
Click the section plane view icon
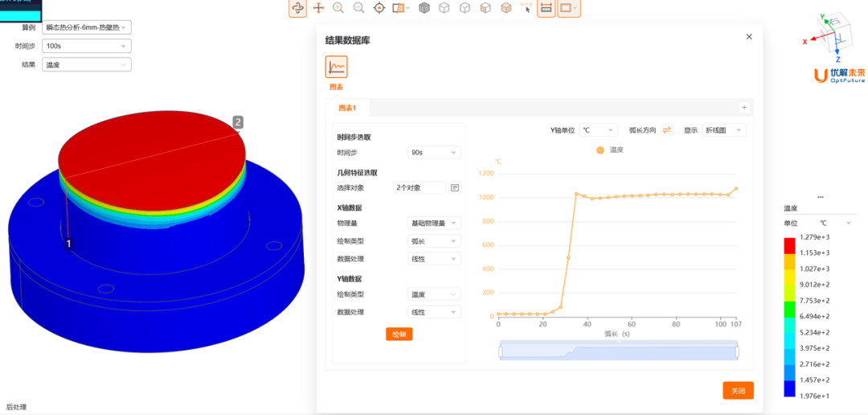coord(398,8)
